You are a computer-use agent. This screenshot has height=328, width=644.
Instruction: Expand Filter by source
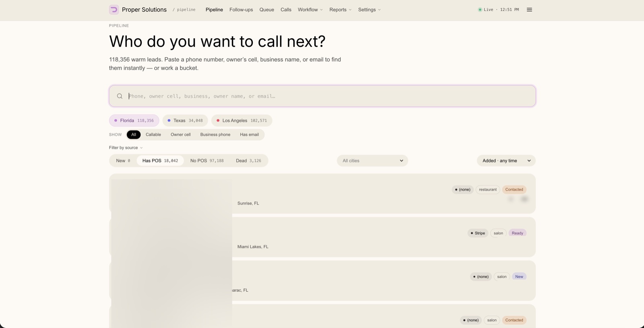tap(126, 148)
